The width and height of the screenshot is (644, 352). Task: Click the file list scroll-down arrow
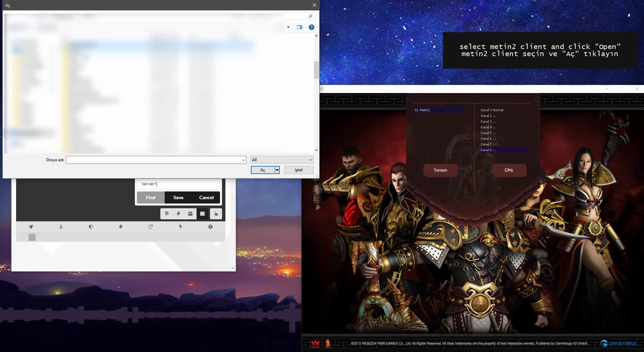[x=316, y=150]
